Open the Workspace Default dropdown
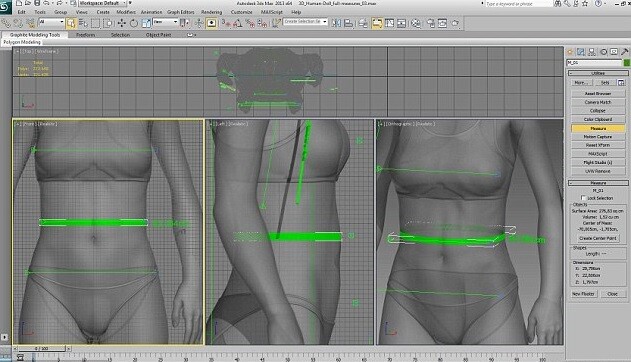631x362 pixels. tap(103, 3)
